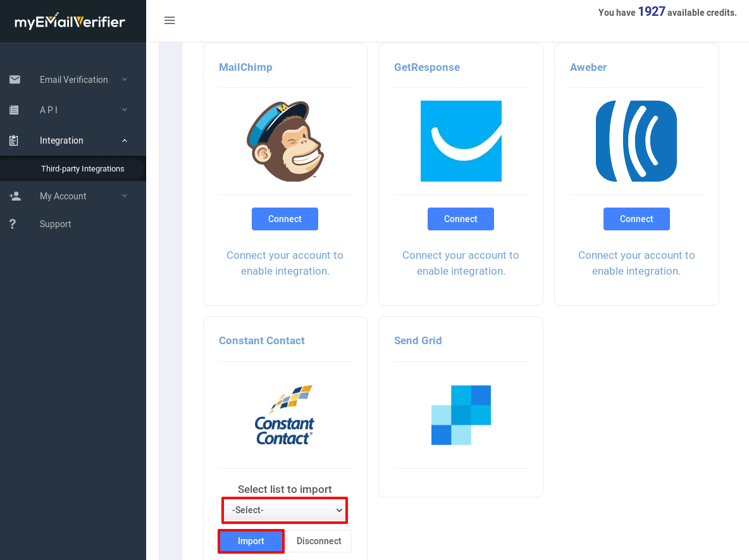Image resolution: width=749 pixels, height=560 pixels.
Task: Click the API document icon
Action: 15,110
